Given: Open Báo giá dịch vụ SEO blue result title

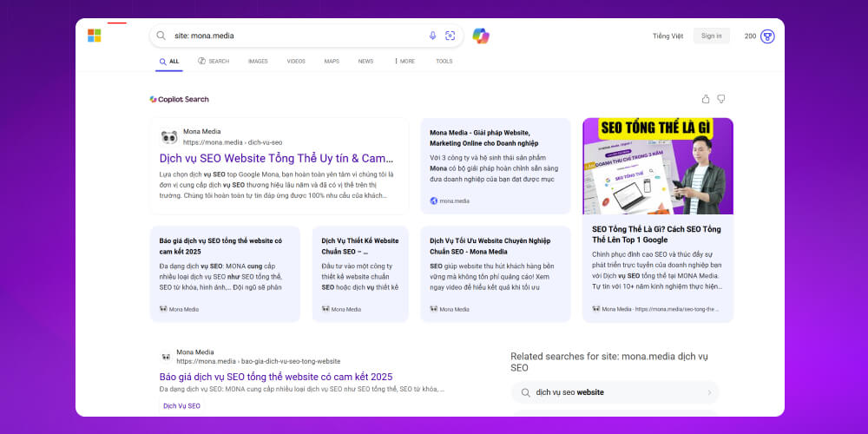Looking at the screenshot, I should tap(276, 377).
